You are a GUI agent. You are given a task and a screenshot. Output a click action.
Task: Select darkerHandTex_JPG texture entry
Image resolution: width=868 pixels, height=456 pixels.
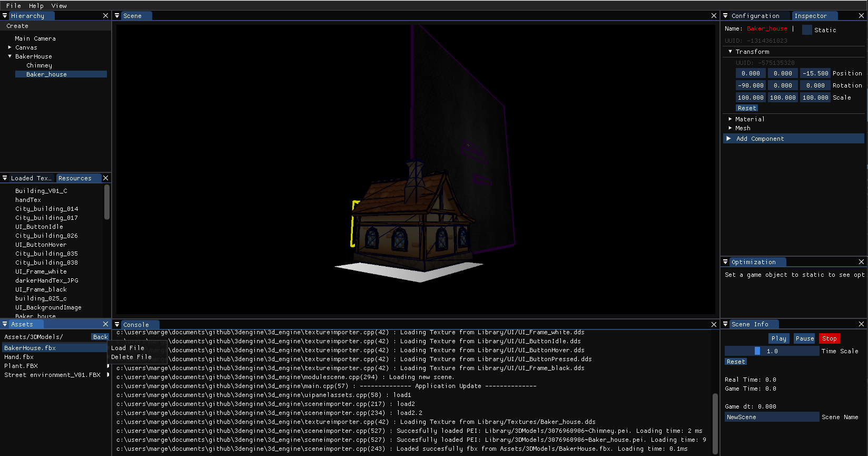[x=46, y=280]
